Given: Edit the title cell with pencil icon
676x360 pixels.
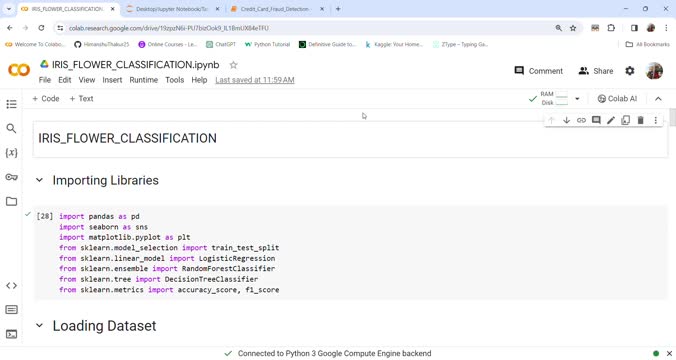Looking at the screenshot, I should click(x=611, y=120).
